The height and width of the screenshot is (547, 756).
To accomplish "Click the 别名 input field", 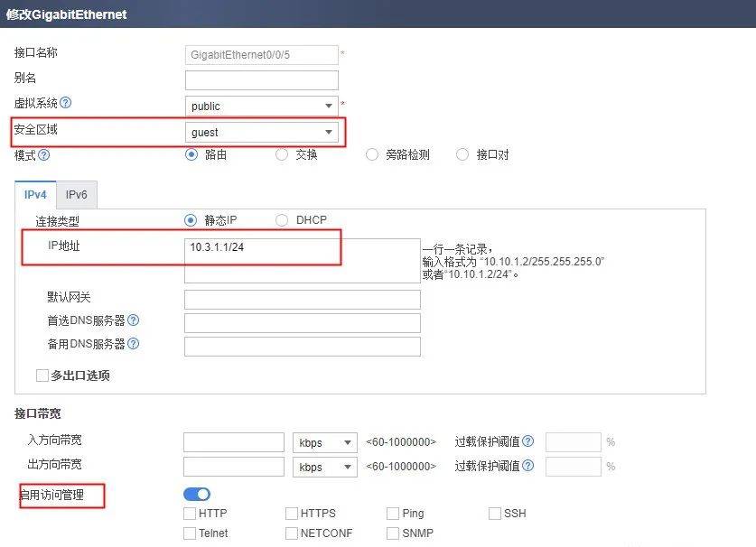I will pyautogui.click(x=261, y=80).
